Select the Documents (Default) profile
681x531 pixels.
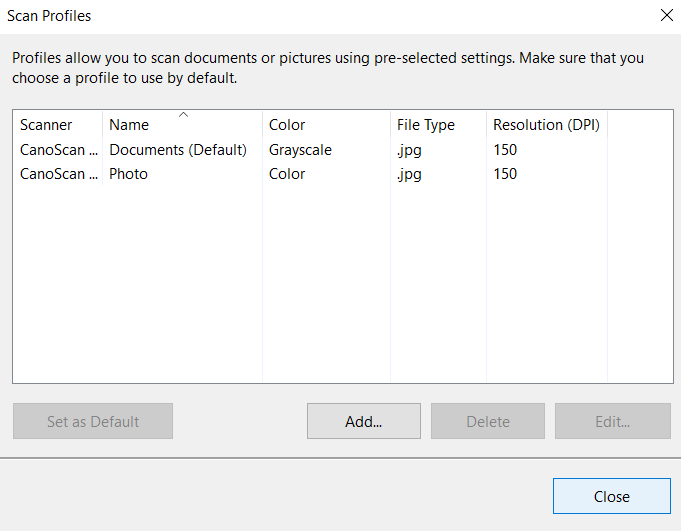[x=178, y=150]
